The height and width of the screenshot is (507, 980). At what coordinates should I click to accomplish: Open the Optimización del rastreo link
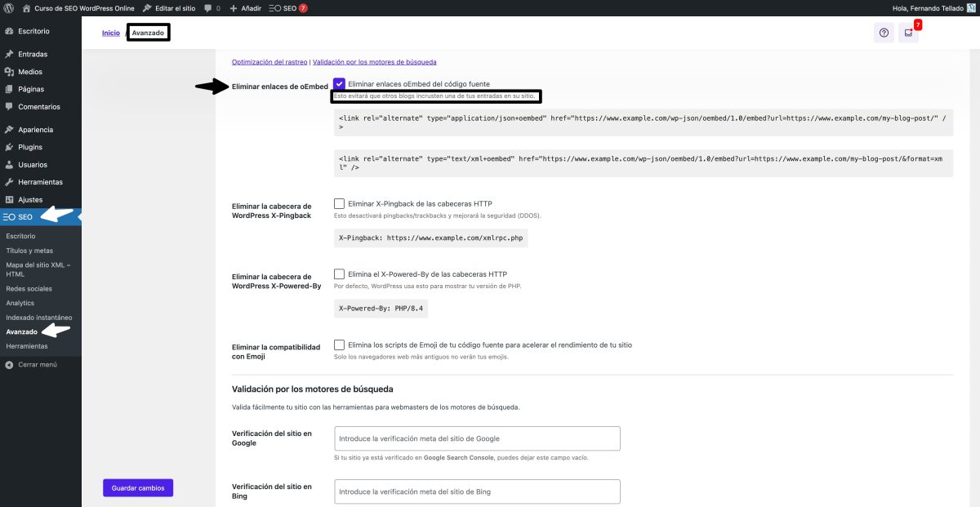[270, 61]
